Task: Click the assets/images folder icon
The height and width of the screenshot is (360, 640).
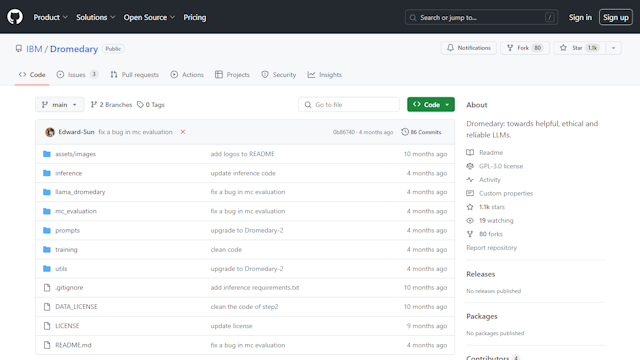Action: pyautogui.click(x=47, y=154)
